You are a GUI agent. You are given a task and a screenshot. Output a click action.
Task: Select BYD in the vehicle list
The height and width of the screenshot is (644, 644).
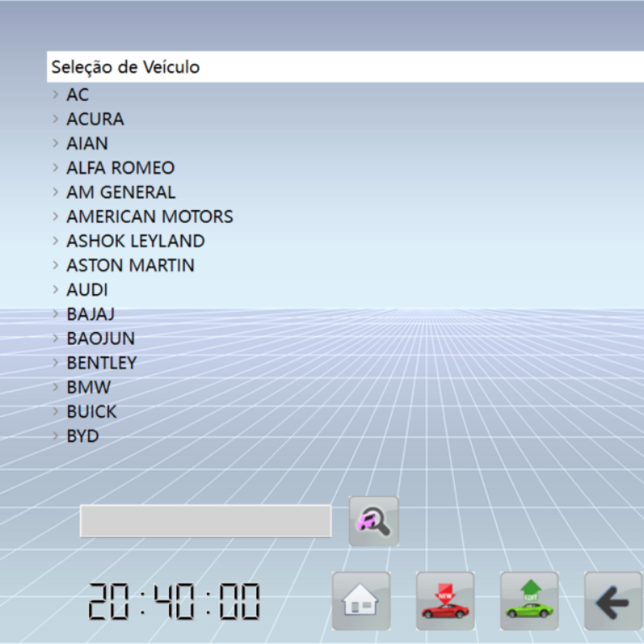tap(83, 436)
